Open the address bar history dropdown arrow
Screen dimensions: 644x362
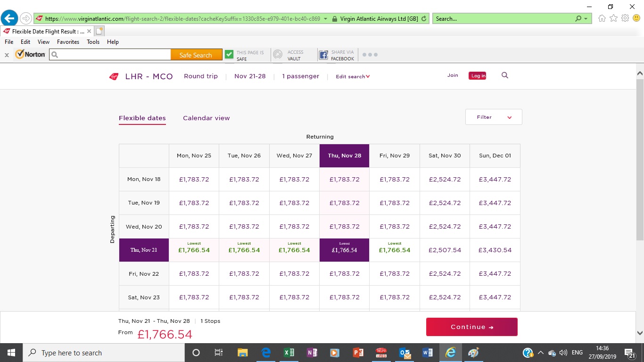325,19
